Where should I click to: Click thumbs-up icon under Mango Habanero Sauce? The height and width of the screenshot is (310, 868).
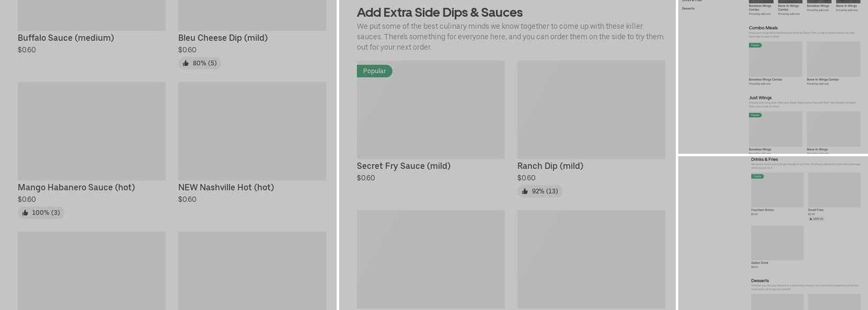coord(25,213)
